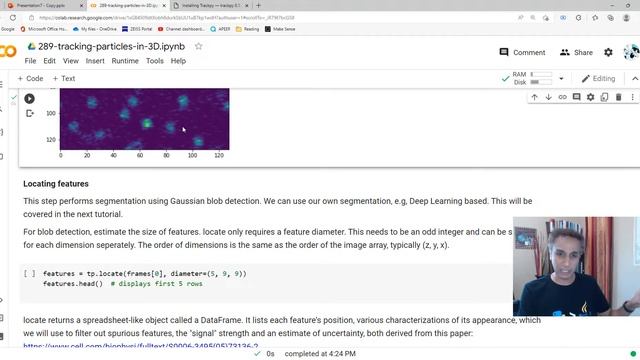Open Reading bookmarks folder
This screenshot has width=640, height=360.
247,29
